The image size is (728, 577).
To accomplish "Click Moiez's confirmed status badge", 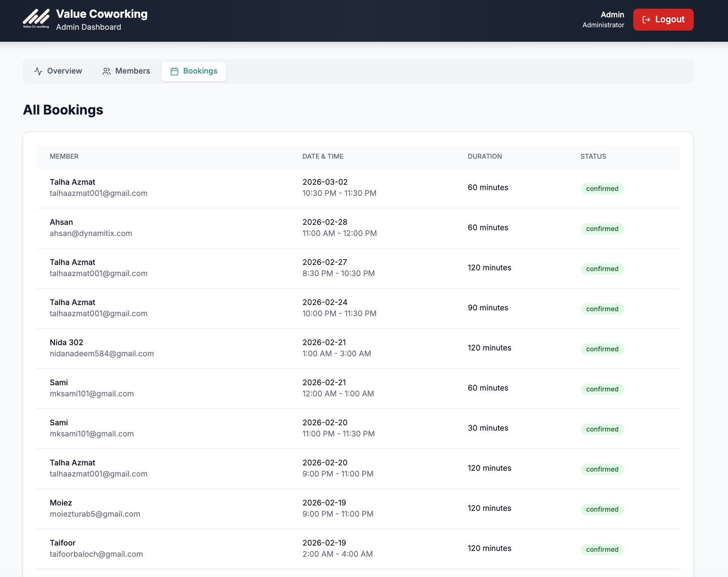I will pos(602,509).
